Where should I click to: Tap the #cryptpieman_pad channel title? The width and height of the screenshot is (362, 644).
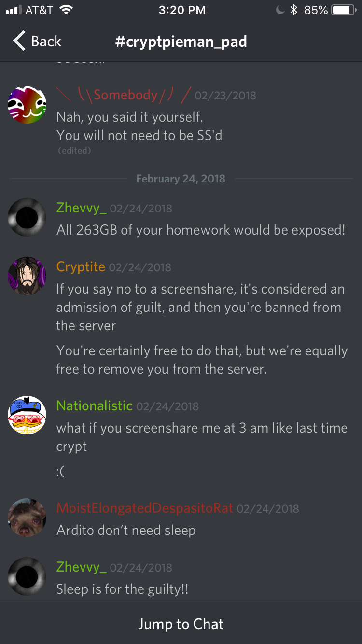point(181,42)
